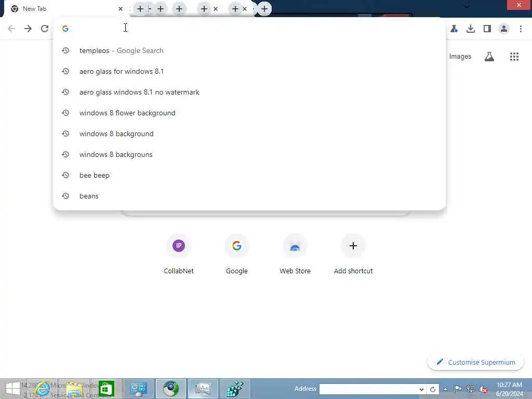Choose 'aero glass windows 8.1 no watermark'
This screenshot has width=532, height=399.
pos(249,92)
